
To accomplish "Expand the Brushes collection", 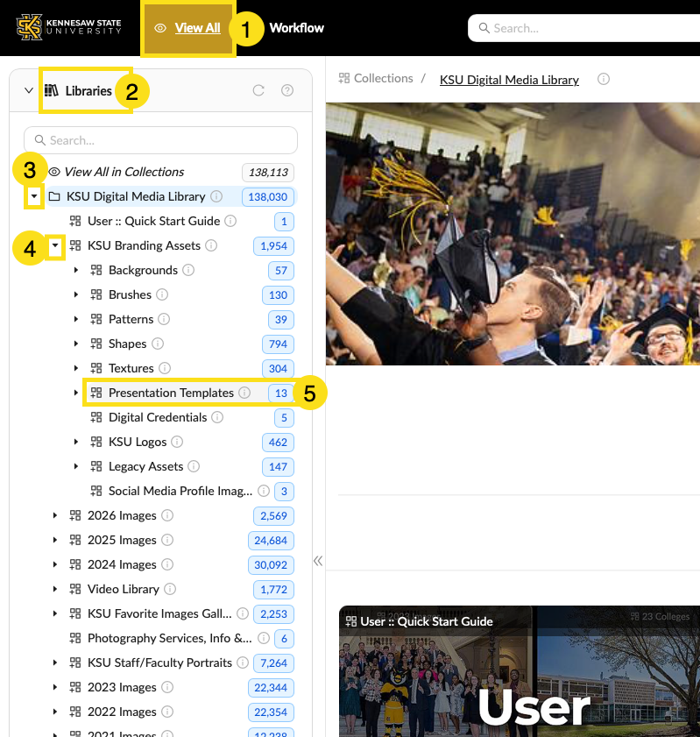I will (75, 294).
